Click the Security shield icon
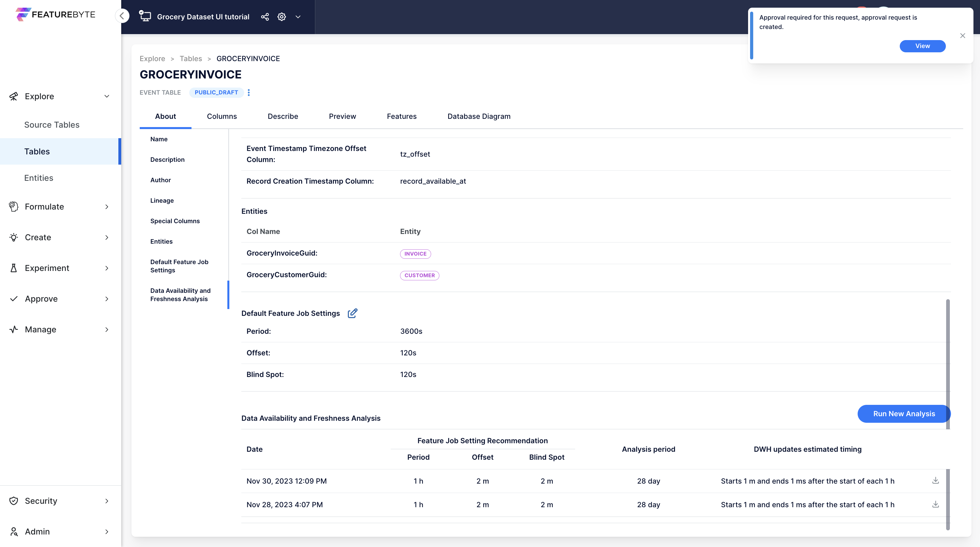Screen dimensions: 980x547 [x=14, y=501]
